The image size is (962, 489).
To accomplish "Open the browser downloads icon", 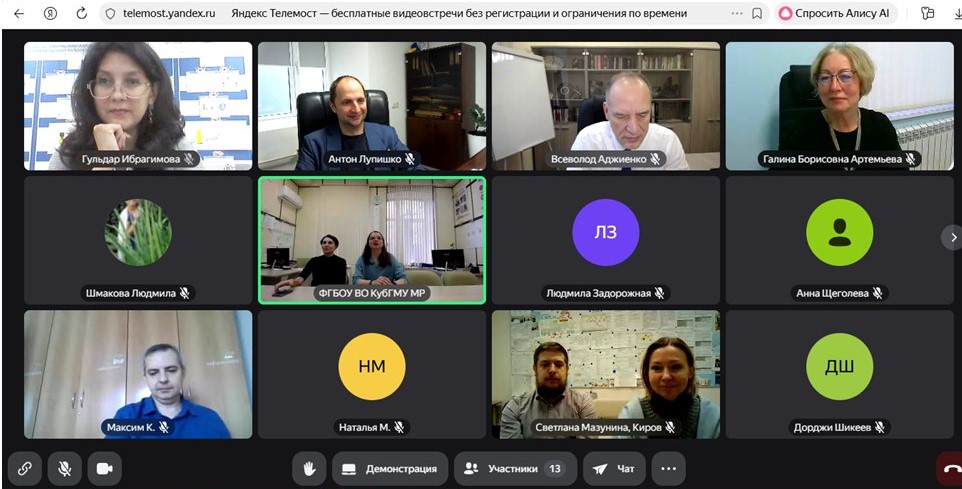I will [956, 13].
